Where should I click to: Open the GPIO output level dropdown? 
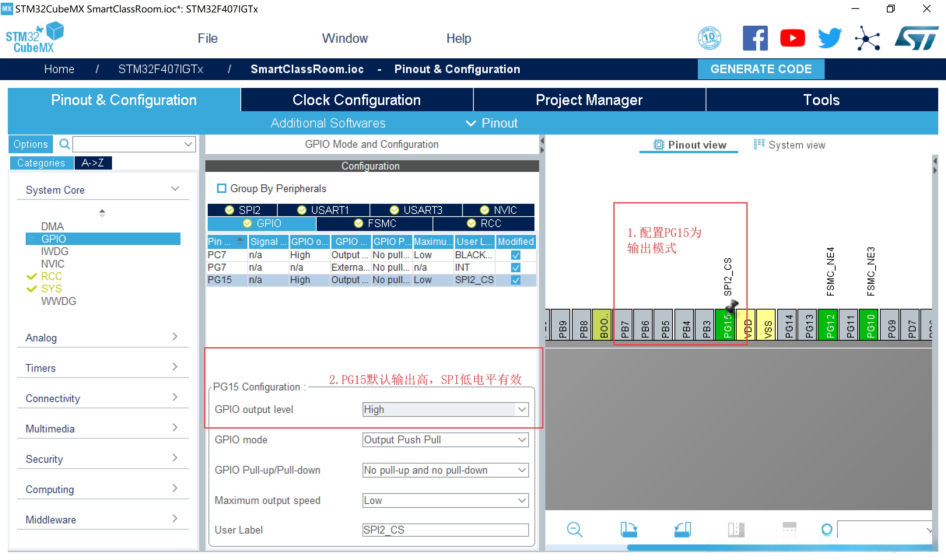coord(445,409)
